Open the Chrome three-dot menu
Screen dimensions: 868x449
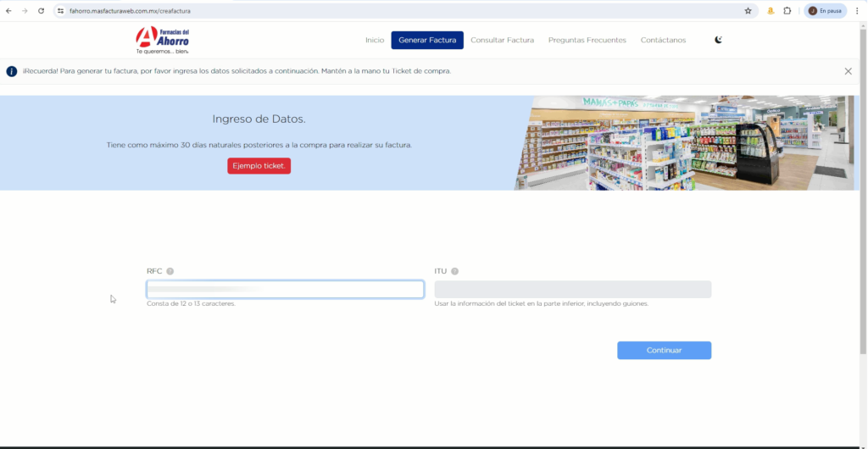pyautogui.click(x=857, y=11)
